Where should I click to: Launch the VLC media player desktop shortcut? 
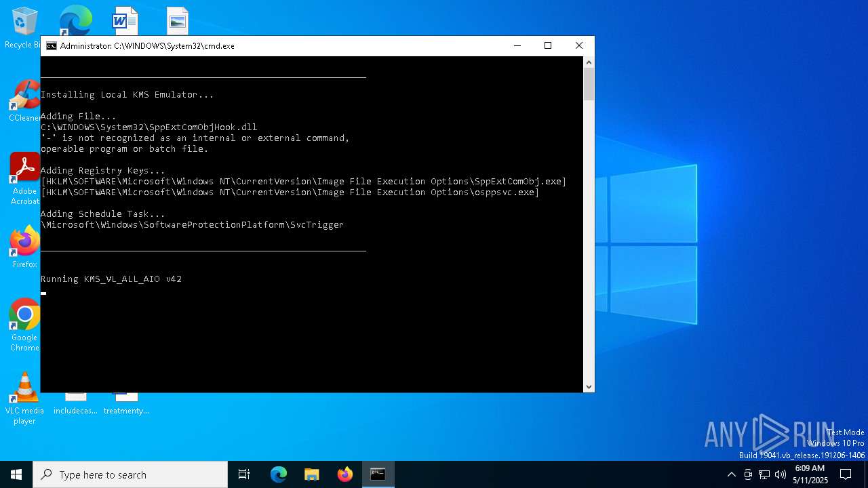click(x=24, y=399)
